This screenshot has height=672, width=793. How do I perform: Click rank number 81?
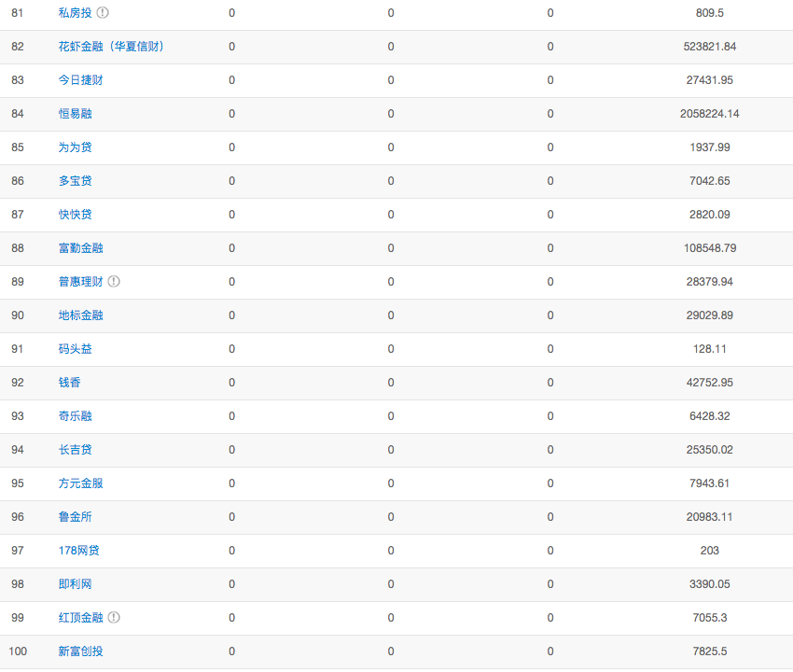click(x=17, y=13)
